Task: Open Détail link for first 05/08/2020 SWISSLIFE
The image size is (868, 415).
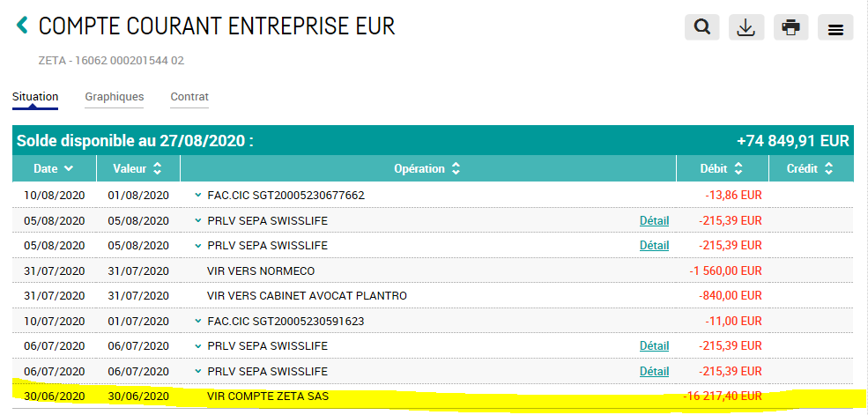Action: 654,220
